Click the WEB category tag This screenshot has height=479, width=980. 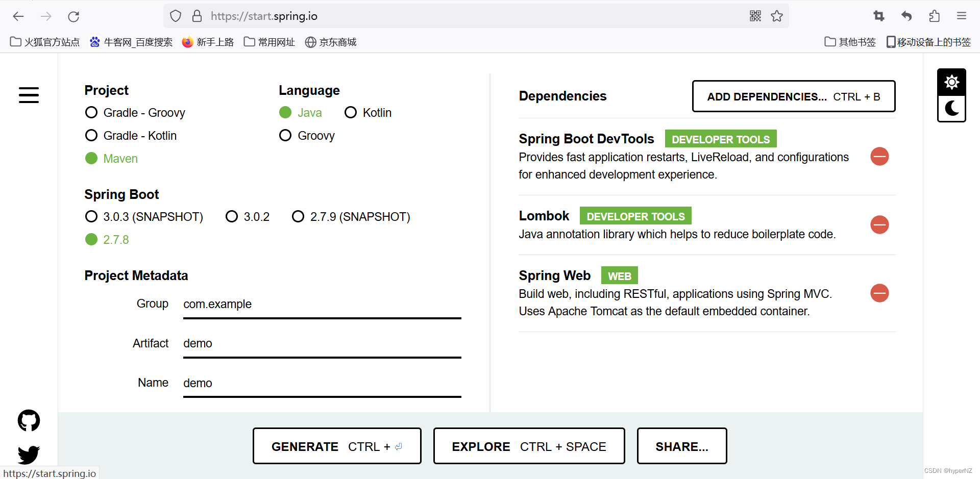tap(619, 275)
